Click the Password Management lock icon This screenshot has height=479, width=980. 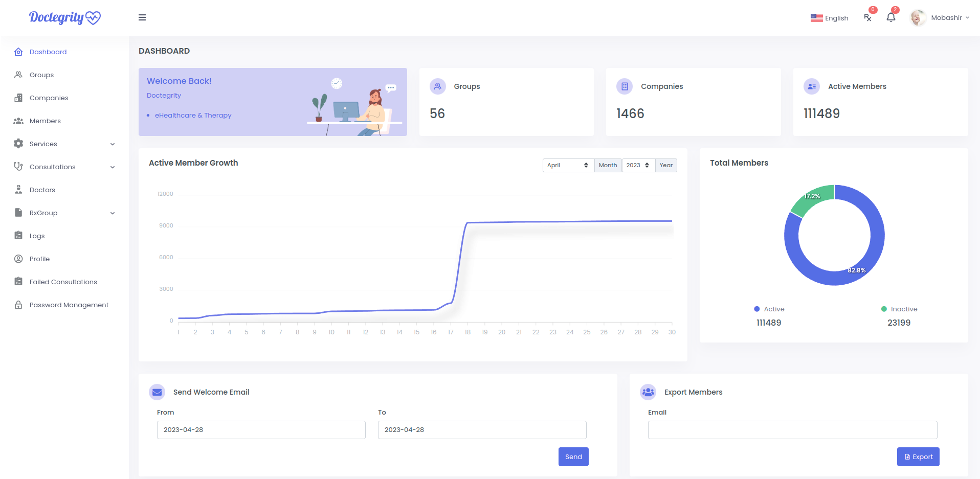coord(18,305)
